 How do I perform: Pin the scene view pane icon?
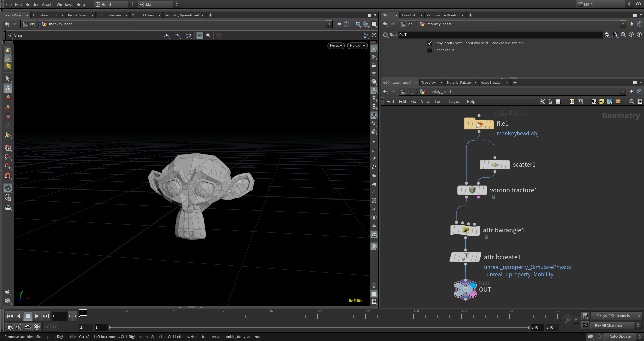tap(338, 24)
